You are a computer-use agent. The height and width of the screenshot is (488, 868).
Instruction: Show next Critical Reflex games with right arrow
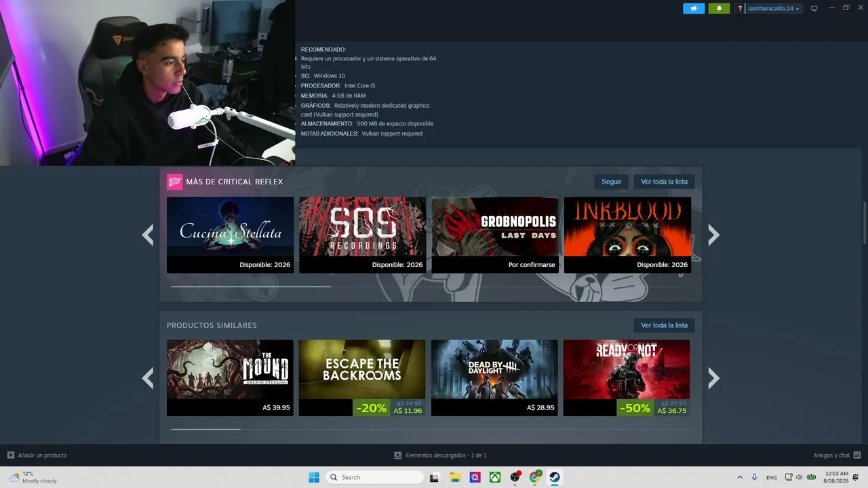coord(713,235)
